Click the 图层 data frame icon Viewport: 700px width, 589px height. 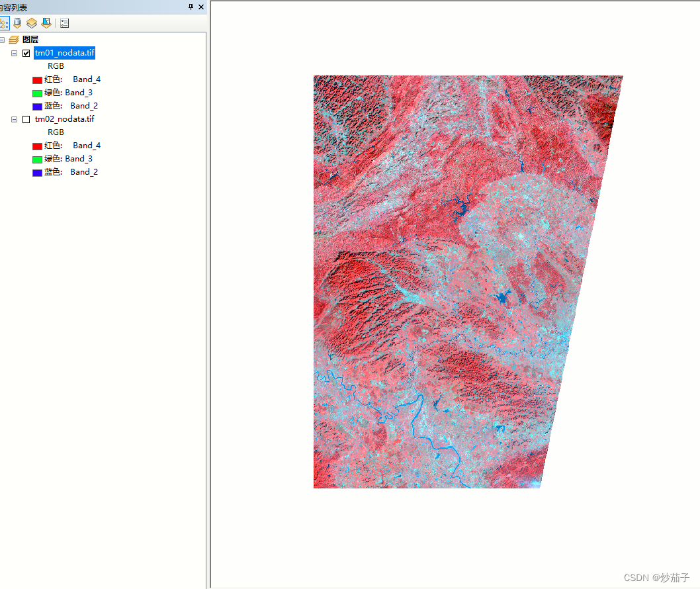(x=14, y=40)
